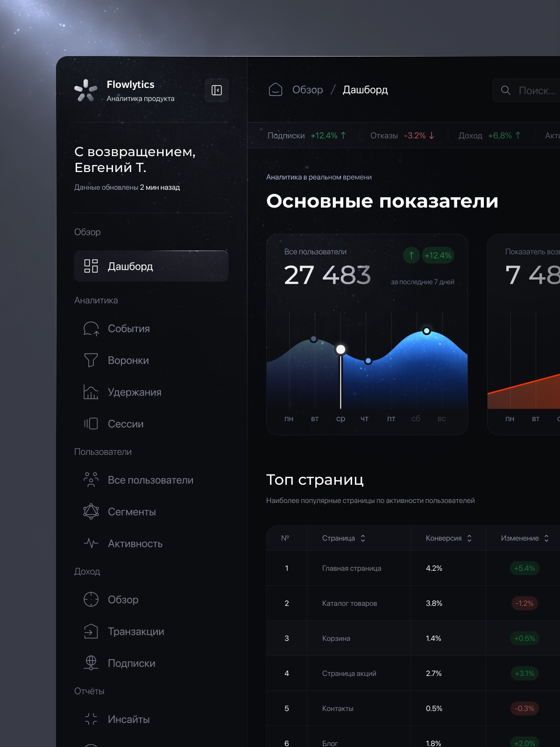Click the Flowlytics asterisk logo

[x=86, y=90]
